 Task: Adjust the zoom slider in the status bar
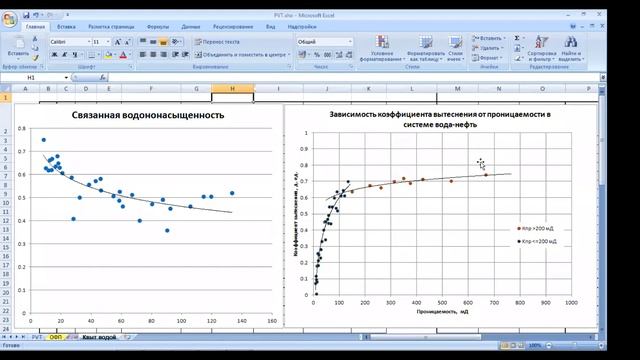(x=574, y=345)
